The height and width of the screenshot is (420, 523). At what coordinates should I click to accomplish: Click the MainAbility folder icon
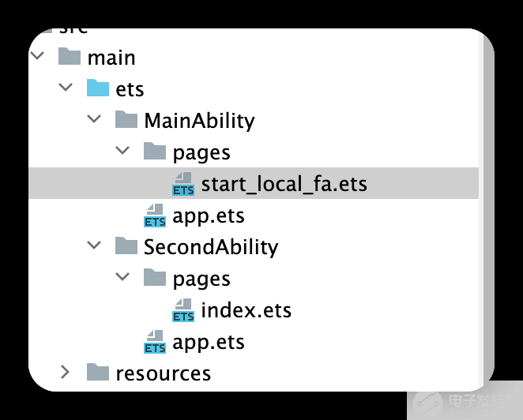click(x=126, y=120)
